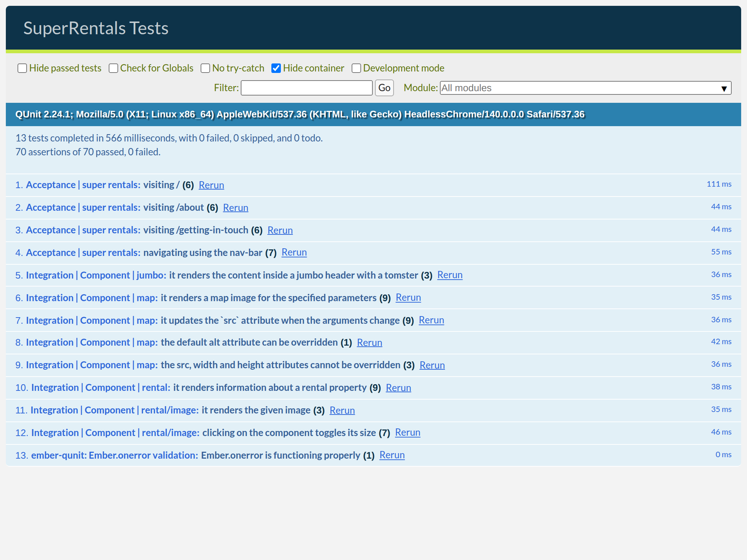Rerun the rental property rendering test
The height and width of the screenshot is (560, 747).
pos(398,388)
